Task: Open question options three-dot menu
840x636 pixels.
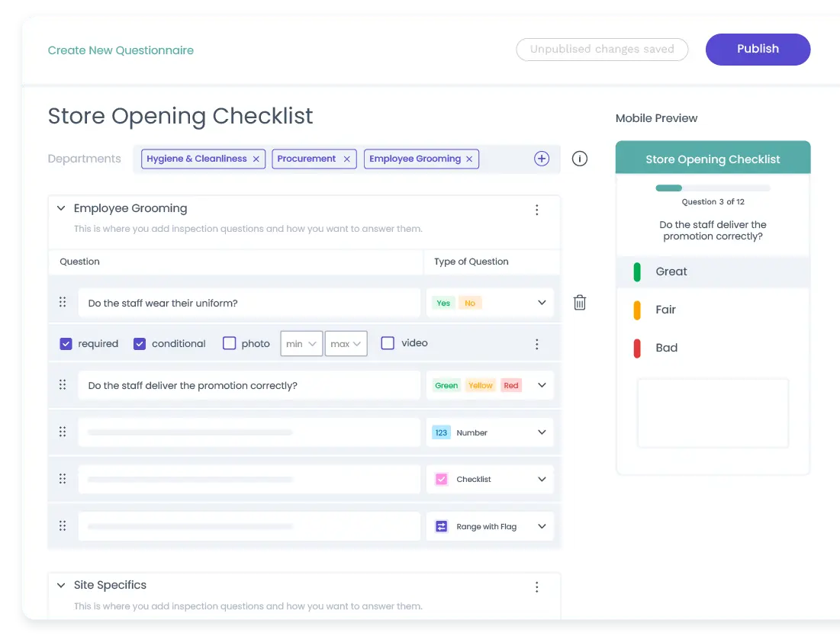Action: (x=537, y=344)
